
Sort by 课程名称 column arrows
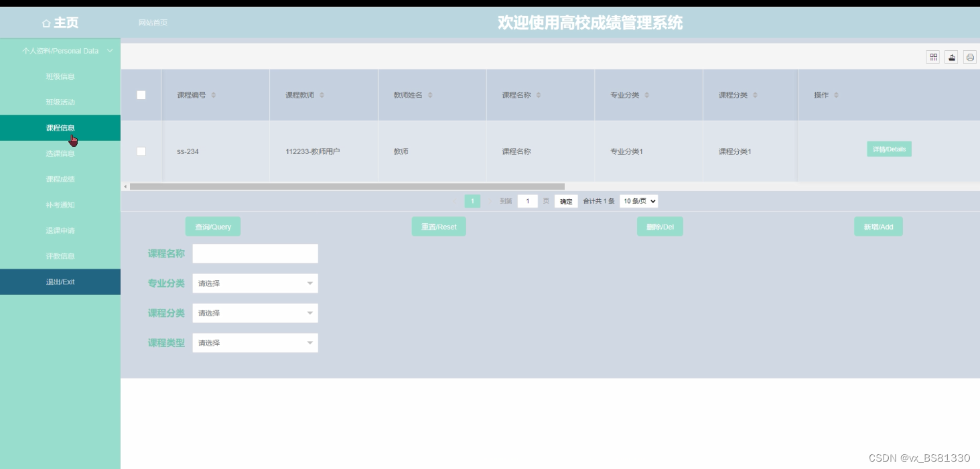click(539, 95)
